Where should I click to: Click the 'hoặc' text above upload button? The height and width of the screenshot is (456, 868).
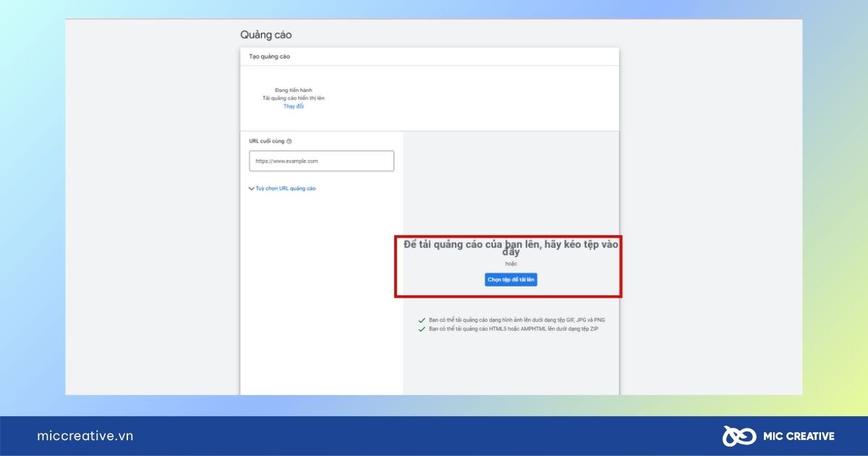511,263
